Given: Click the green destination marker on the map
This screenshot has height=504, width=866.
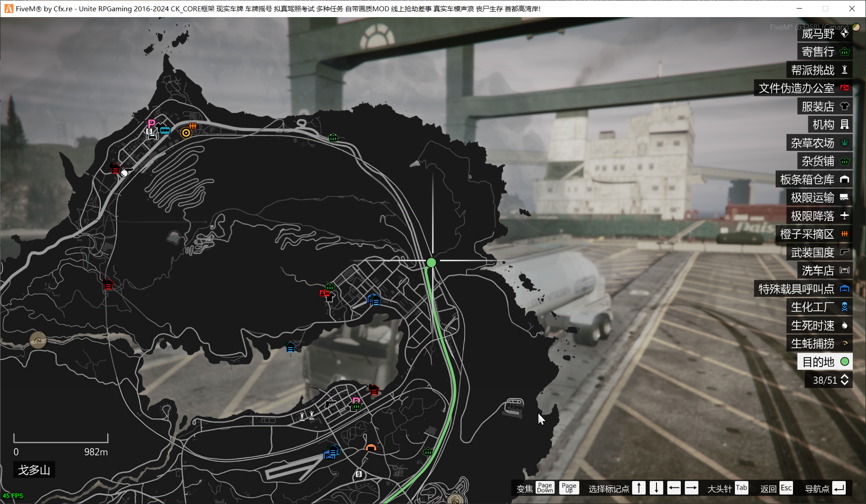Looking at the screenshot, I should 431,262.
